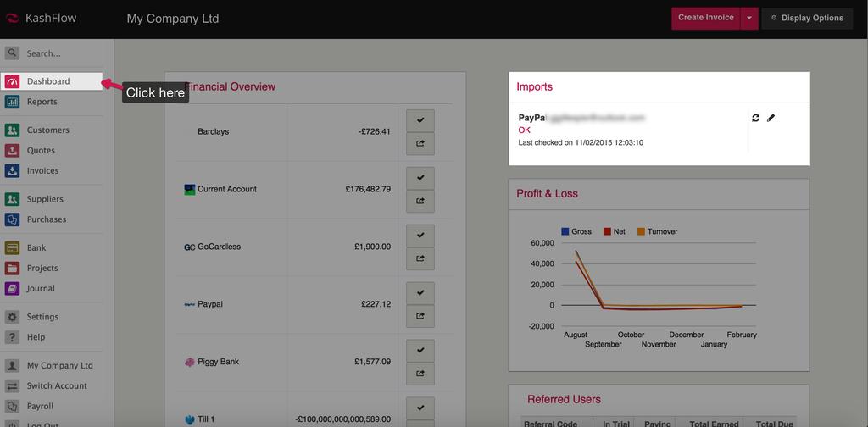Click the share button for Barclays account
This screenshot has height=427, width=868.
pyautogui.click(x=420, y=144)
